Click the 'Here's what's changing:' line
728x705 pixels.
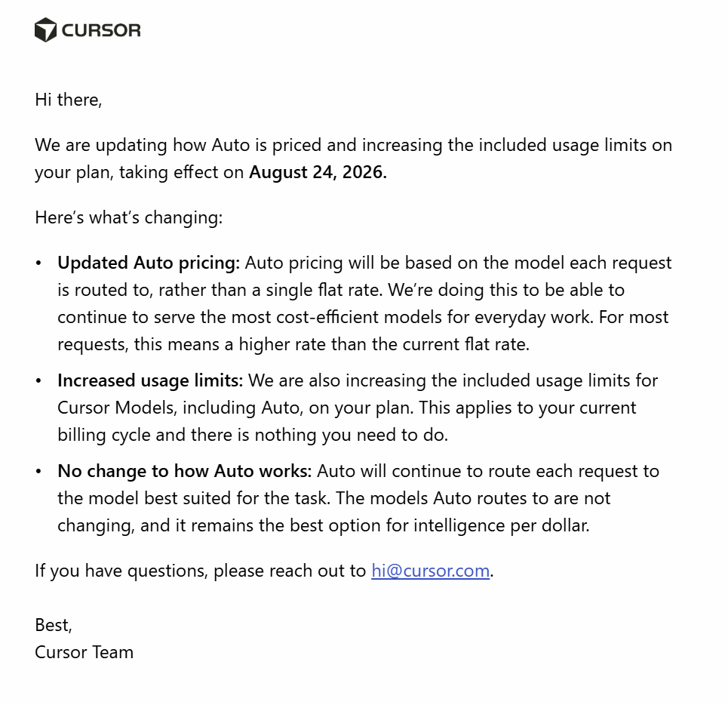coord(128,217)
